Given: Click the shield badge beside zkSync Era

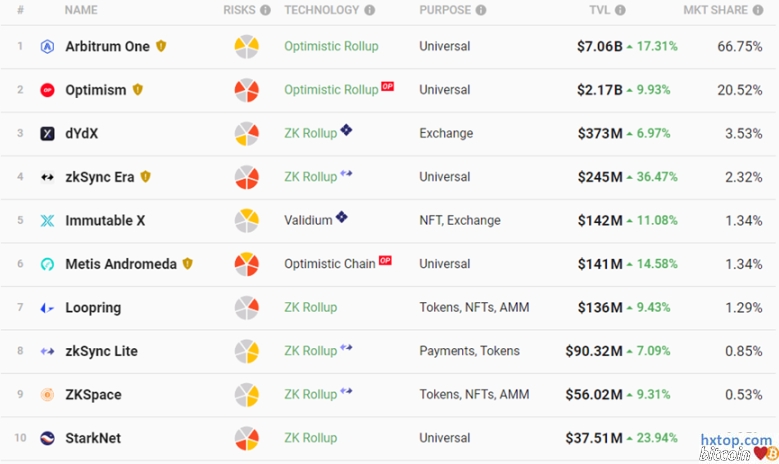Looking at the screenshot, I should 146,177.
